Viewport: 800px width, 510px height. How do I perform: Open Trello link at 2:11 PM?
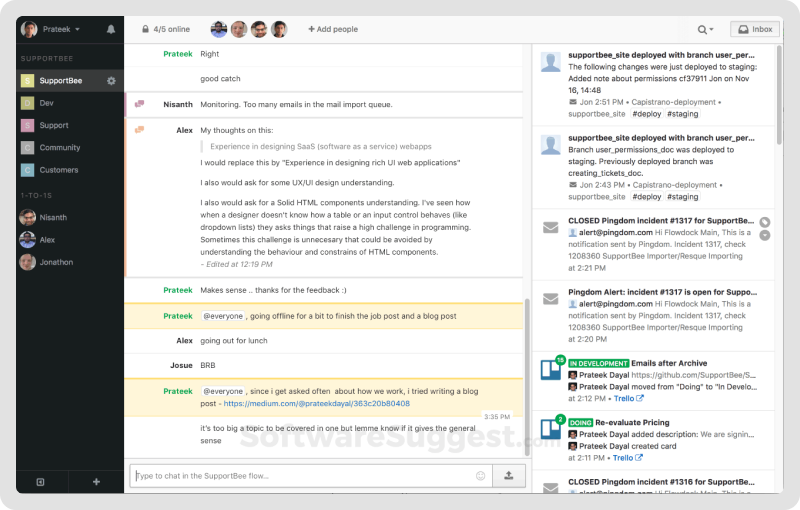[x=628, y=458]
